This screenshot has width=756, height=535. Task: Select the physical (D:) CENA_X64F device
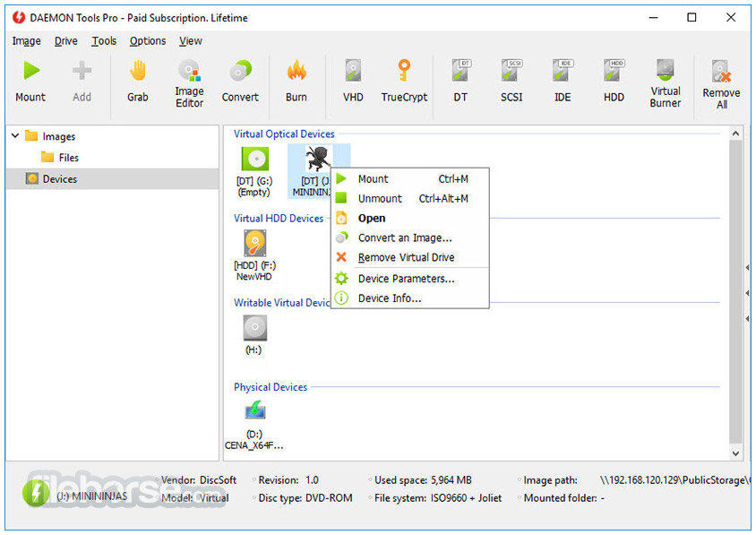[x=255, y=410]
